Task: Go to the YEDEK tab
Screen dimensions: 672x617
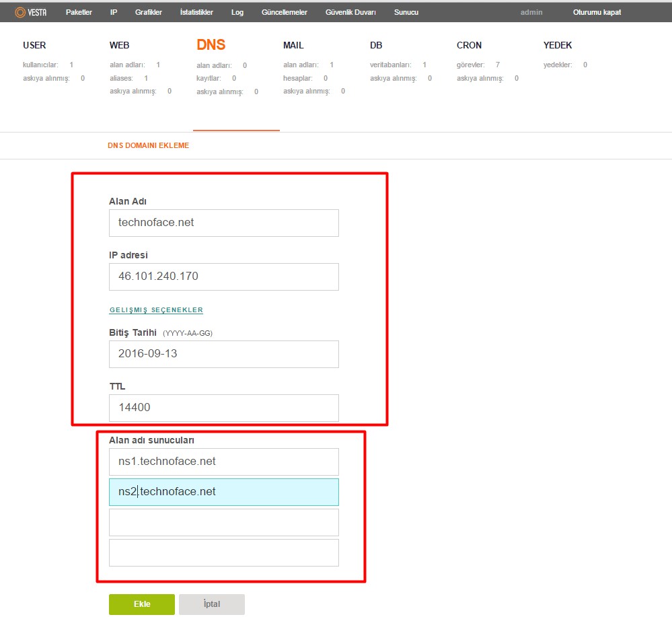Action: [x=558, y=46]
